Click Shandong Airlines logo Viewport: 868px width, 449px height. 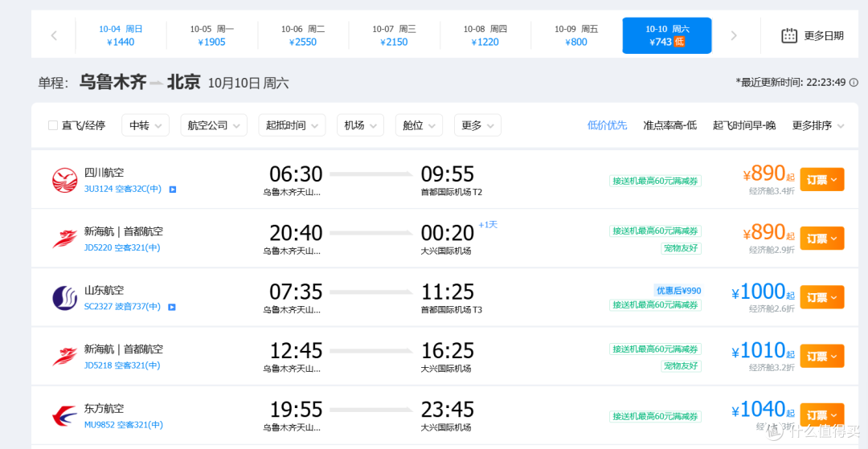click(x=65, y=298)
